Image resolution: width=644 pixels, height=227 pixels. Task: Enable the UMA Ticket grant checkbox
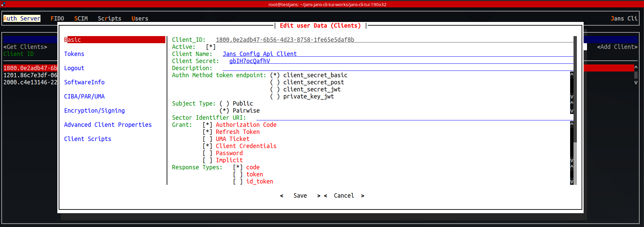207,139
